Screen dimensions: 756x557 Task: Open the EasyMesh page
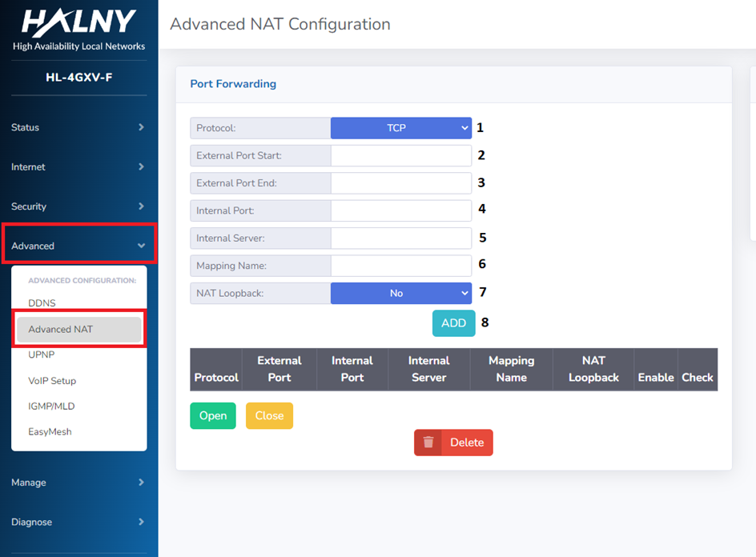click(50, 431)
